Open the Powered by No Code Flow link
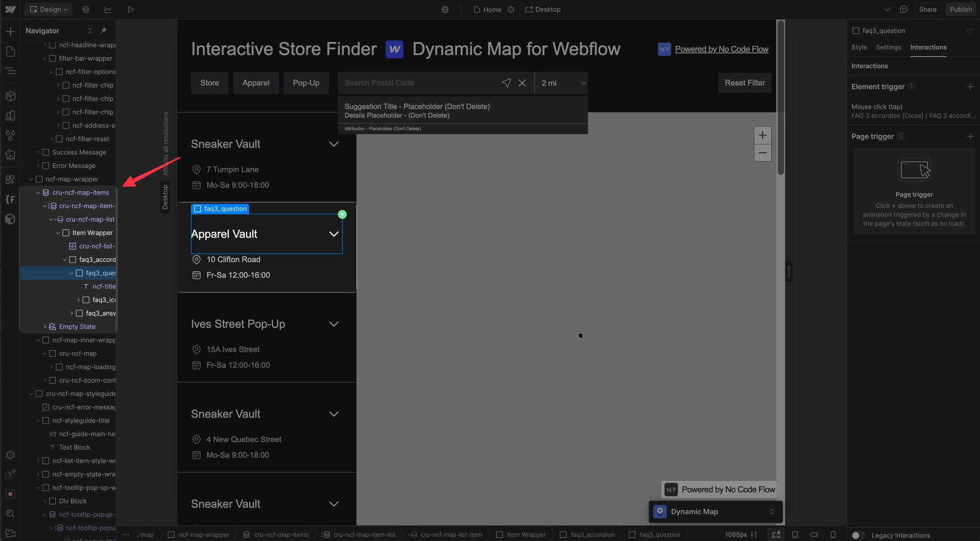This screenshot has height=541, width=980. point(721,49)
